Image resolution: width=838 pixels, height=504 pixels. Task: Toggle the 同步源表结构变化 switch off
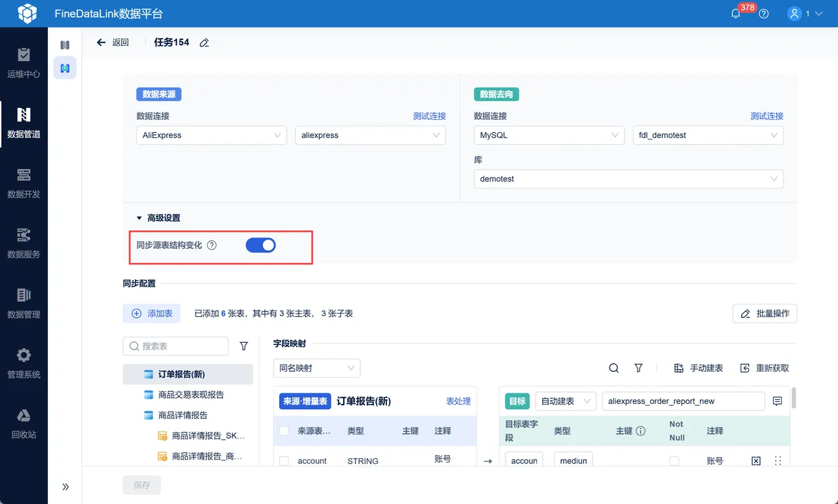(x=261, y=245)
